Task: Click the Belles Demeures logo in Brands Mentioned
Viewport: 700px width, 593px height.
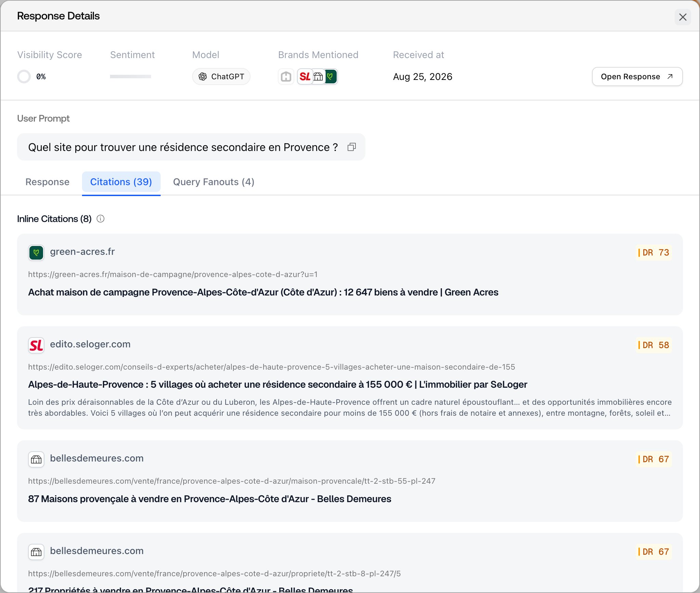Action: pyautogui.click(x=318, y=77)
